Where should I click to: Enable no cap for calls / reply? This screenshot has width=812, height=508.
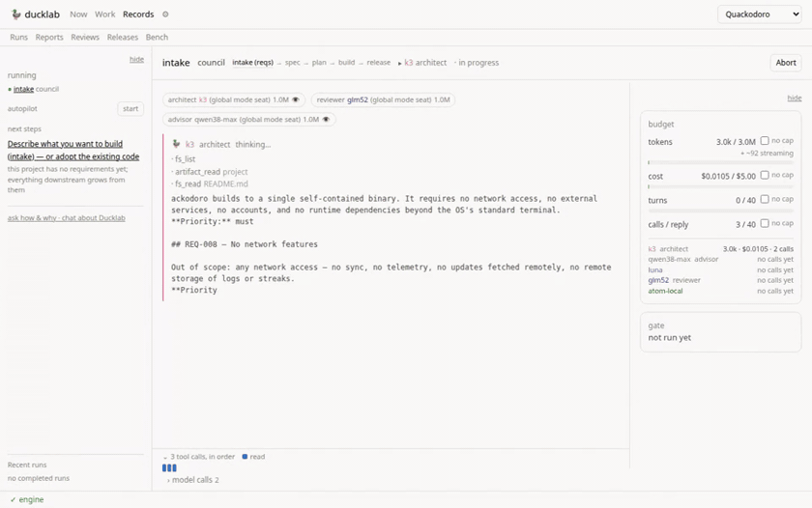point(765,223)
